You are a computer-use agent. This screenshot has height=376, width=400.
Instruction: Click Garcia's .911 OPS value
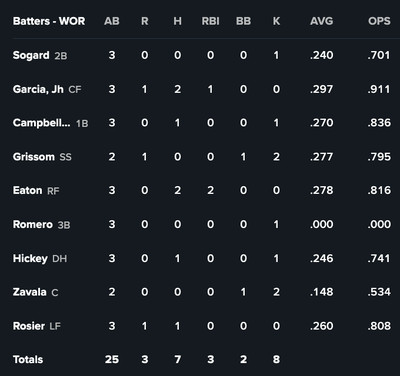point(379,89)
